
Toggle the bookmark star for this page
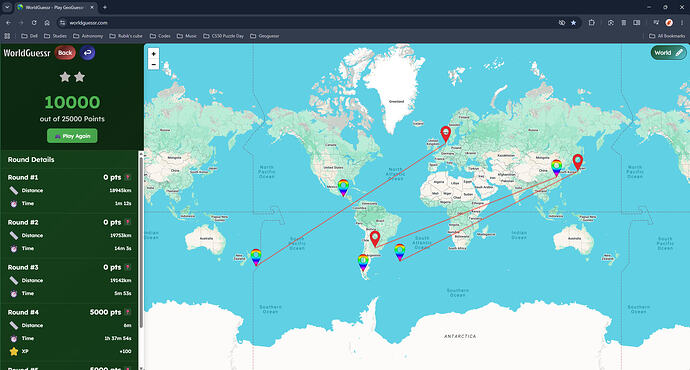click(x=573, y=22)
